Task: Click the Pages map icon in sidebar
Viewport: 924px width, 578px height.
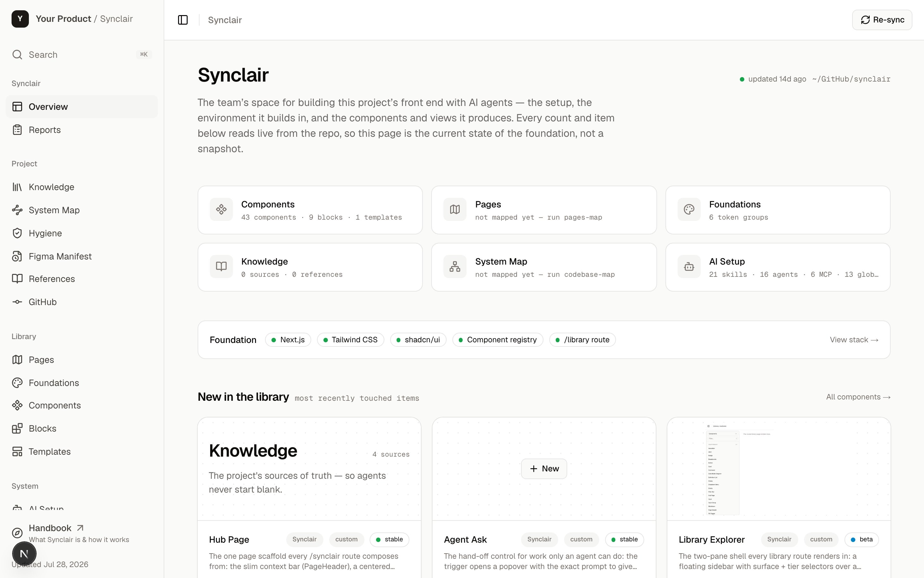Action: 17,360
